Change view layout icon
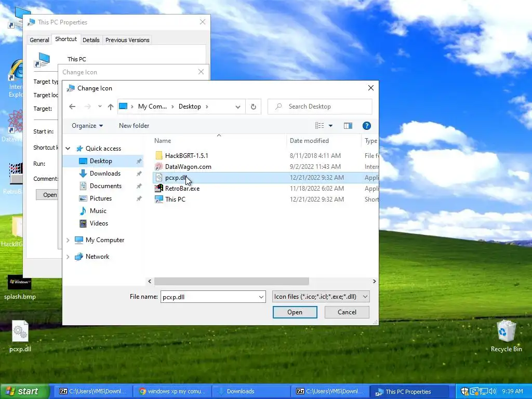 [x=320, y=126]
